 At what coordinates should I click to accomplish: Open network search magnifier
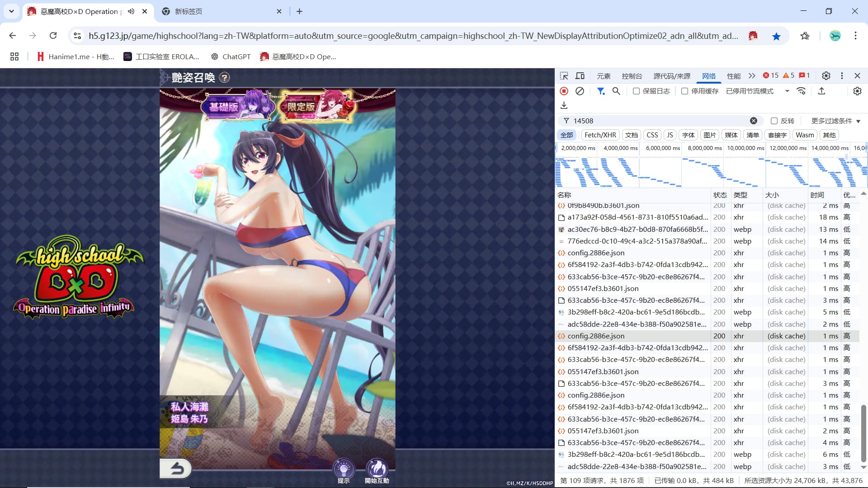(616, 91)
